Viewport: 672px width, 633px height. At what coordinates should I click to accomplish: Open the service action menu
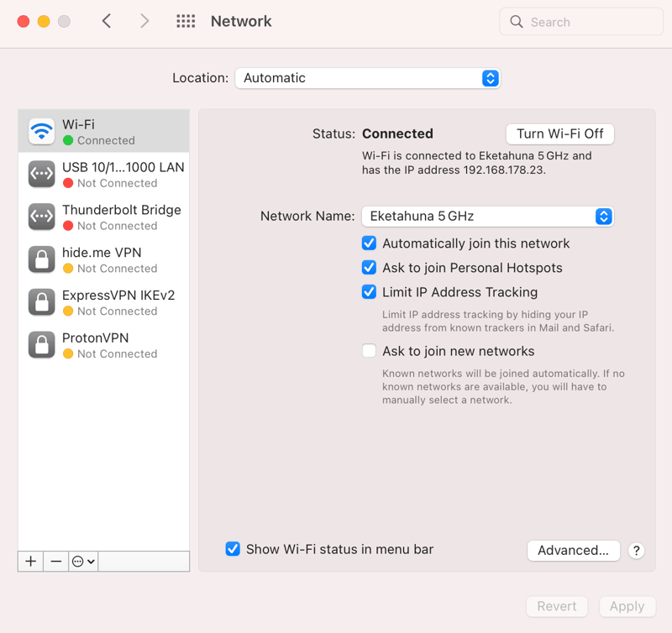point(83,561)
